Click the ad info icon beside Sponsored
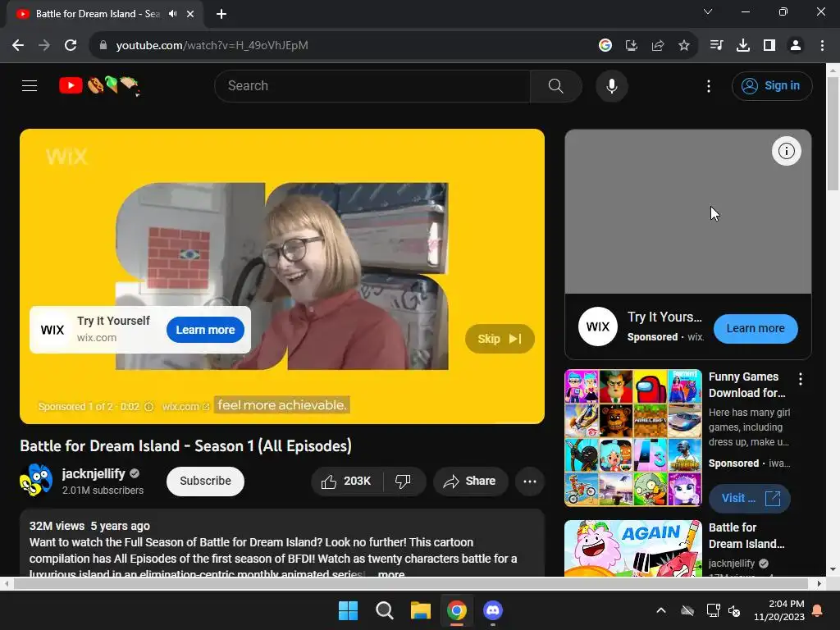The height and width of the screenshot is (630, 840). [149, 407]
